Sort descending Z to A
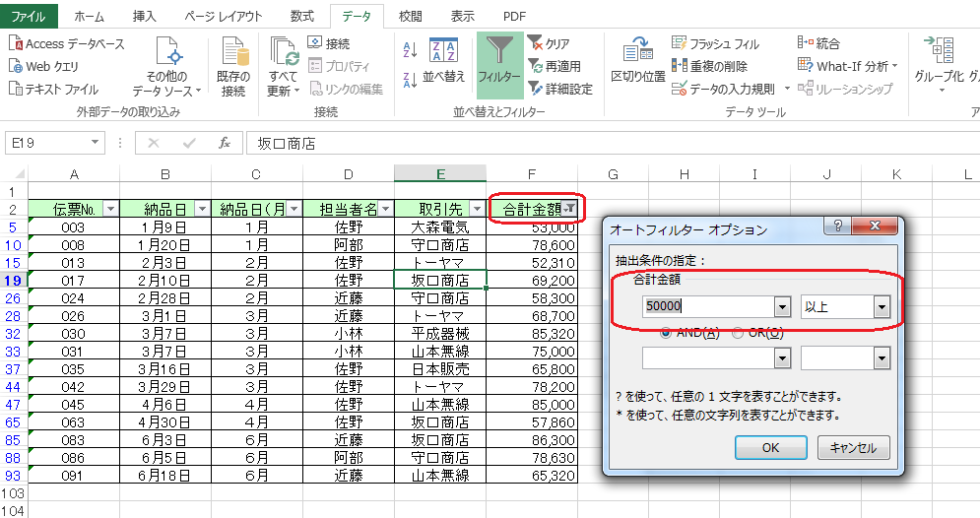Screen dimensions: 980x518 point(411,80)
